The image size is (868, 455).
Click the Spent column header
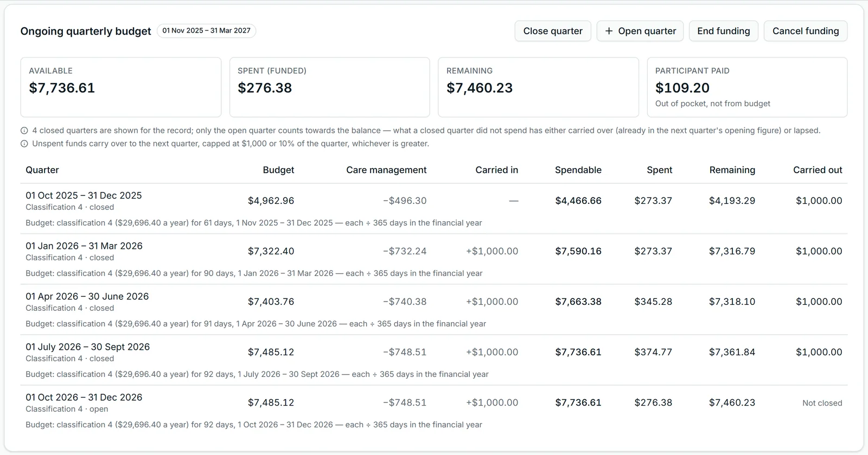tap(660, 170)
